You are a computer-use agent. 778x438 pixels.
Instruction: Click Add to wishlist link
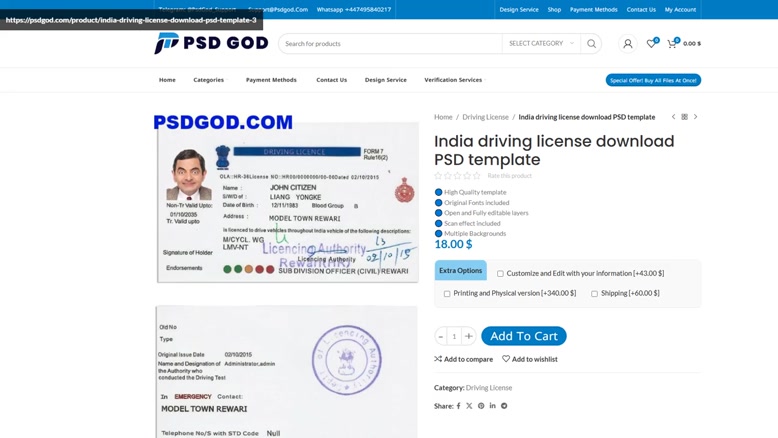(529, 359)
